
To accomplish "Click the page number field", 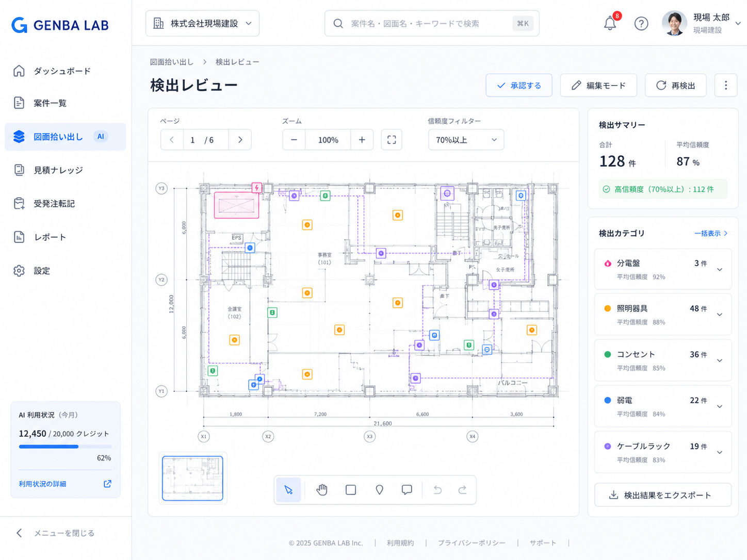I will 206,140.
